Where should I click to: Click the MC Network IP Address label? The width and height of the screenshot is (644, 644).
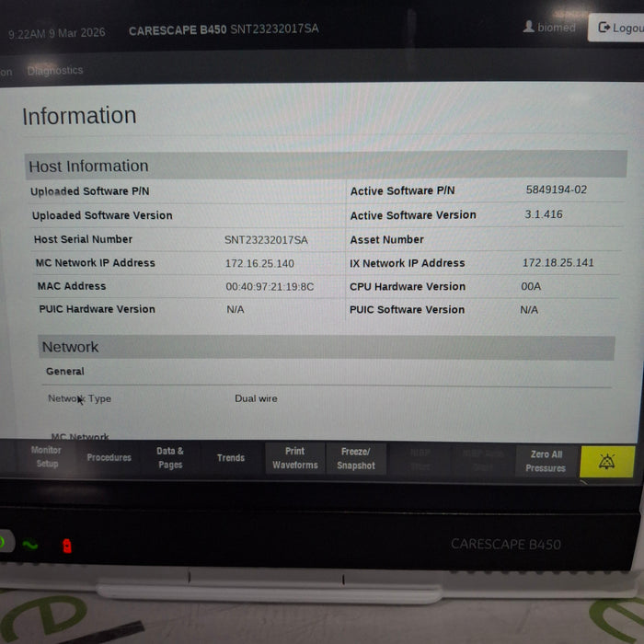[96, 263]
